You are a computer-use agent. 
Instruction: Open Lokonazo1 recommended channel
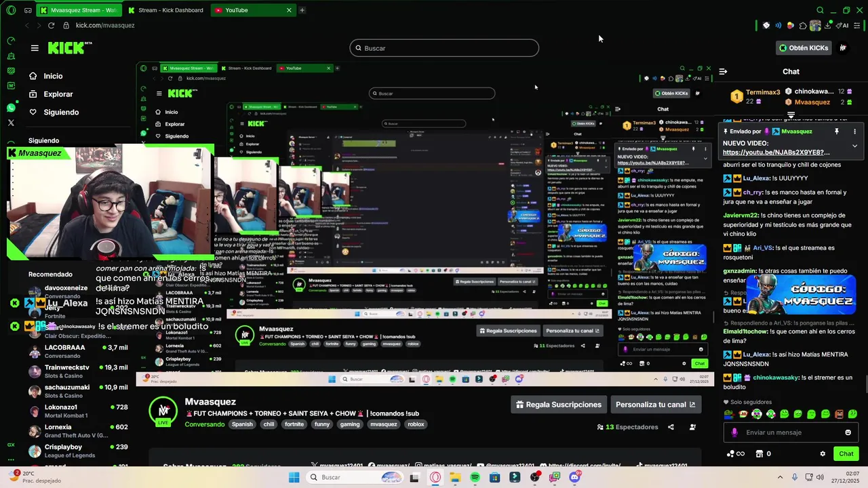78,411
